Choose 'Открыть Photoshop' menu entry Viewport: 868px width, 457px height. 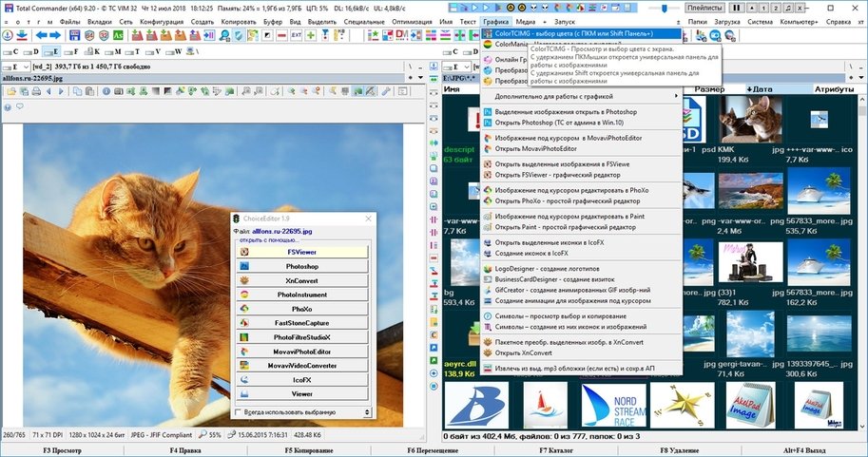coord(581,123)
